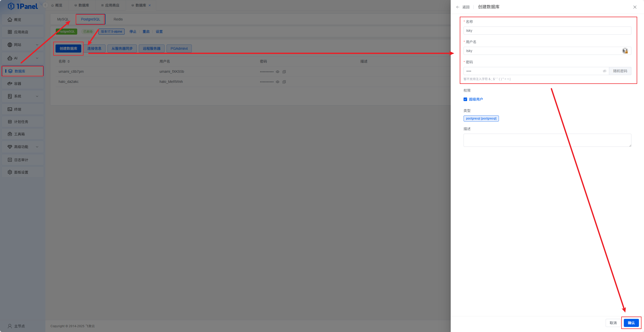This screenshot has width=644, height=332.
Task: Expand the 系统 sidebar menu
Action: tap(23, 96)
